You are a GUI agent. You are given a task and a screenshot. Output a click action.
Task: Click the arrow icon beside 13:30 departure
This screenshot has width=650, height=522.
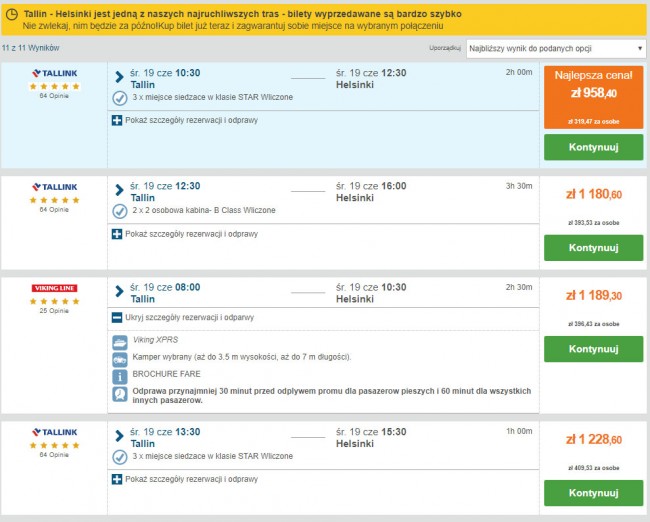coord(119,436)
